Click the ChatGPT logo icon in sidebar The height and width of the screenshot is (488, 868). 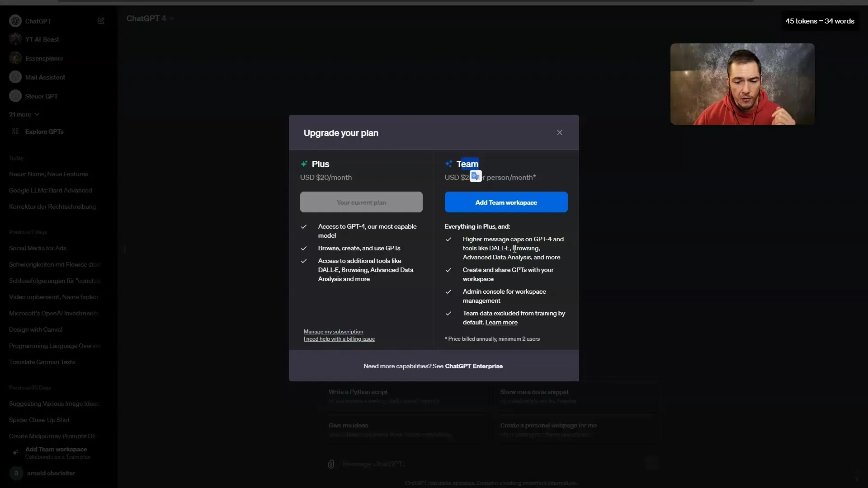[x=15, y=21]
